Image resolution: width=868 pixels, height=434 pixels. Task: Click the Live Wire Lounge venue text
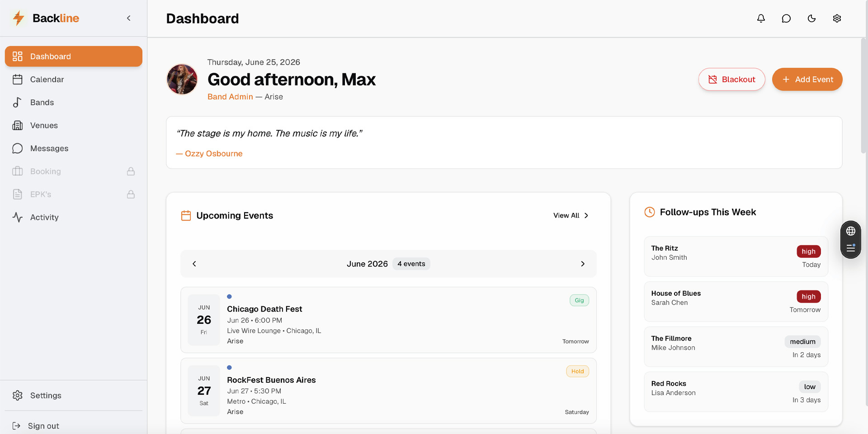coord(254,331)
